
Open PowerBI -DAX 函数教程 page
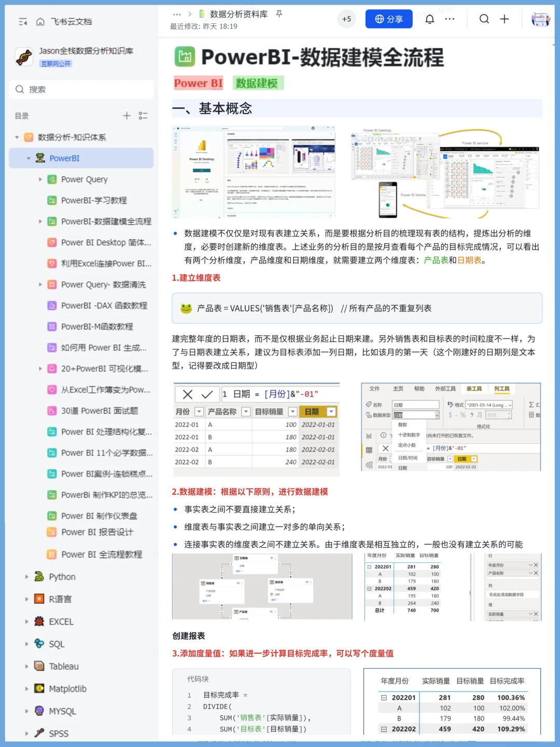point(104,306)
